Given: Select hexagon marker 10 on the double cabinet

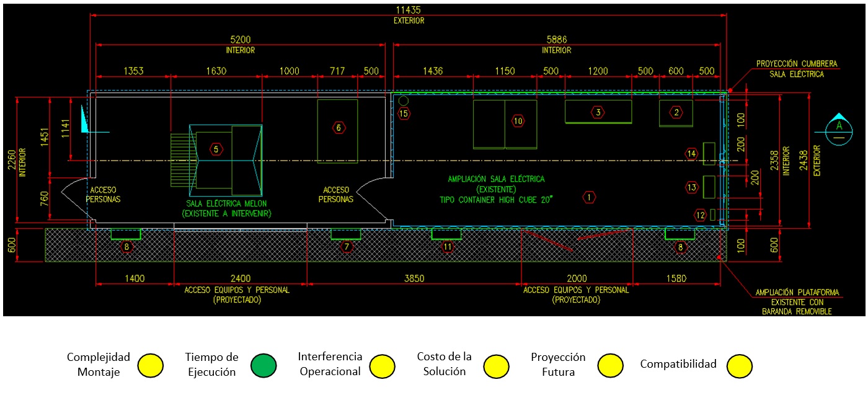Looking at the screenshot, I should coord(518,121).
